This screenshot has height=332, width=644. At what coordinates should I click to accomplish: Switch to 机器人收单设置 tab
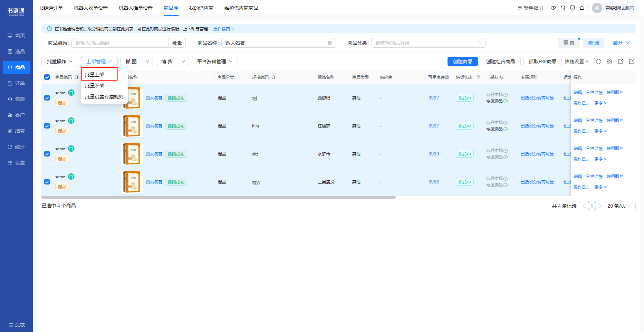click(x=91, y=8)
